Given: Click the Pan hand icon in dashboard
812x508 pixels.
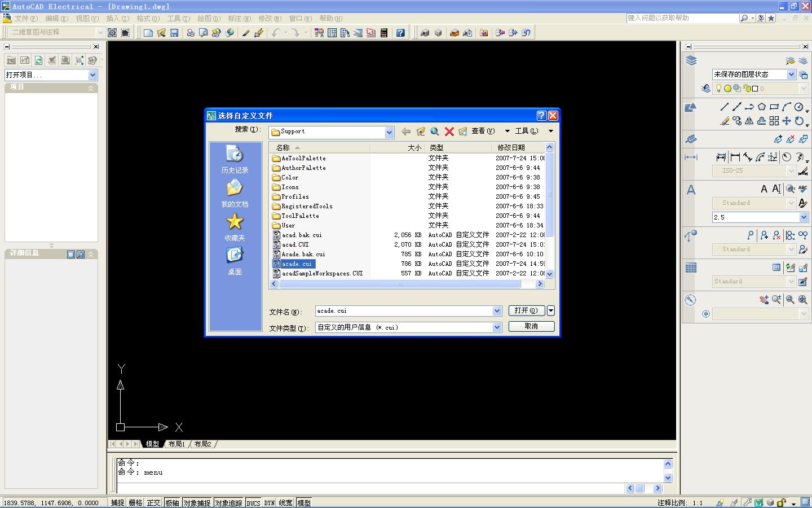Looking at the screenshot, I should coord(764,300).
